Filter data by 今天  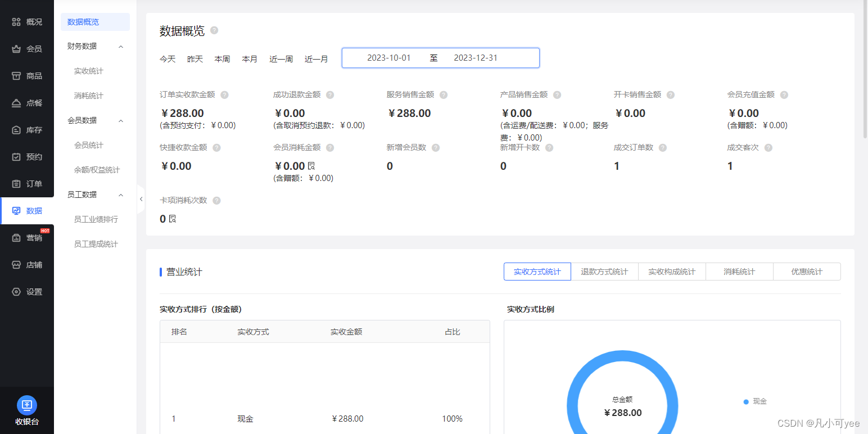point(168,58)
